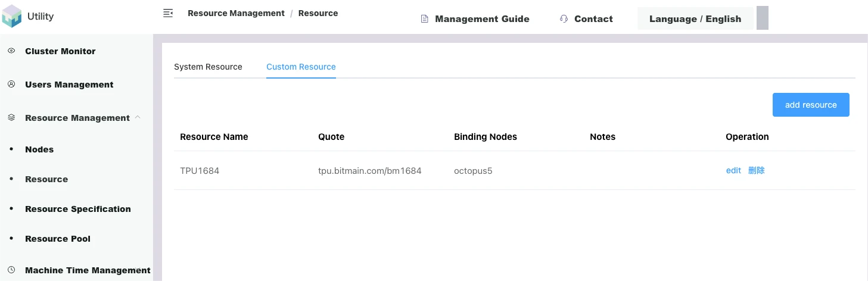Toggle the sidebar collapse hamburger icon

point(168,13)
